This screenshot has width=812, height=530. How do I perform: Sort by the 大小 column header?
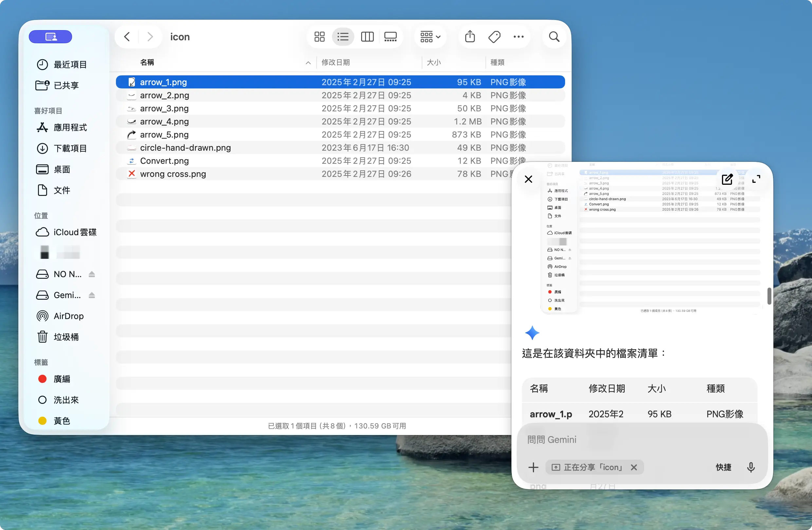tap(434, 63)
